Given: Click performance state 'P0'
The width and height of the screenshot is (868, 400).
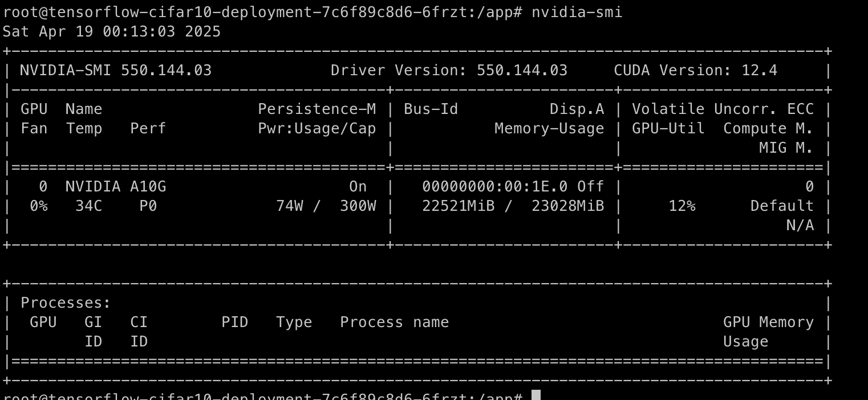Looking at the screenshot, I should (148, 206).
